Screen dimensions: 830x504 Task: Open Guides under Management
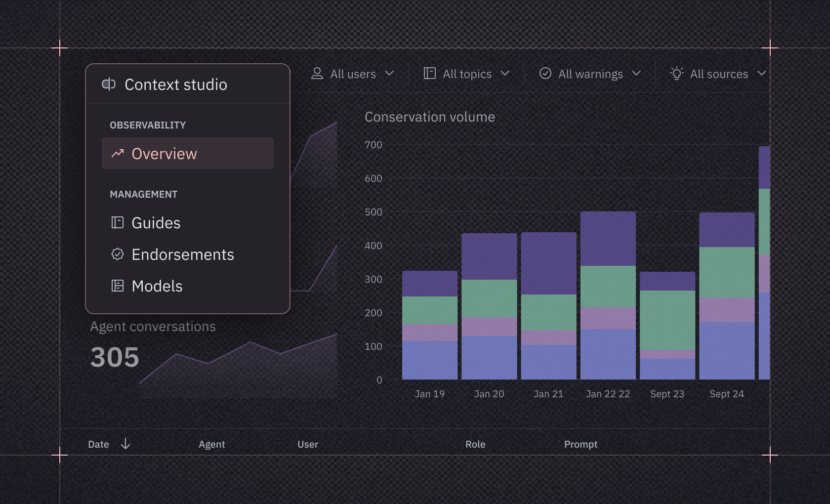(155, 223)
